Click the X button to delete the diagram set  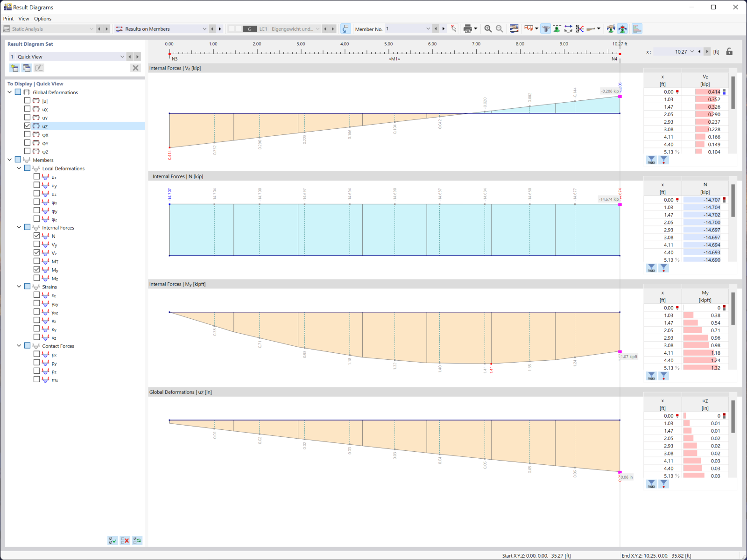pos(135,68)
